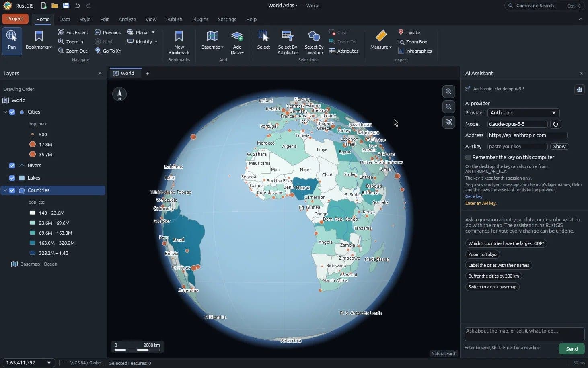Switch to the Style ribbon tab
This screenshot has width=588, height=368.
(x=85, y=19)
